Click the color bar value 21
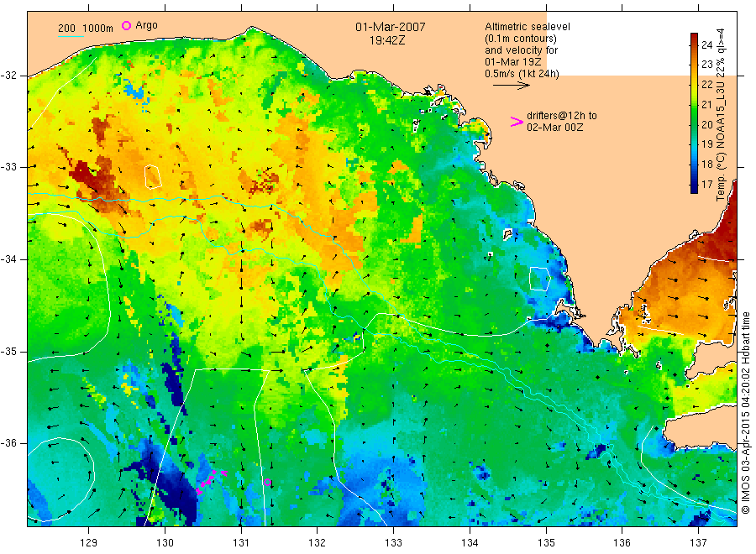 (x=706, y=105)
